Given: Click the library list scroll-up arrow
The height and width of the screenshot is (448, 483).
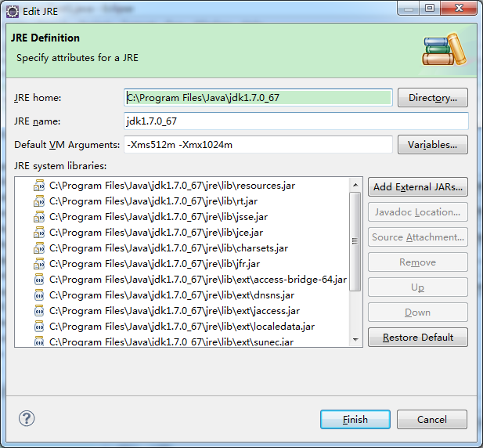Looking at the screenshot, I should coord(355,185).
